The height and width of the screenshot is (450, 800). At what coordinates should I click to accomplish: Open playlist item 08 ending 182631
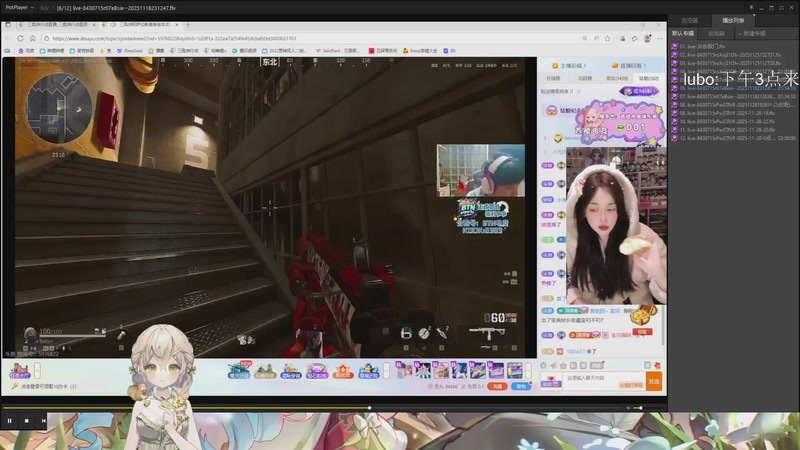(734, 105)
